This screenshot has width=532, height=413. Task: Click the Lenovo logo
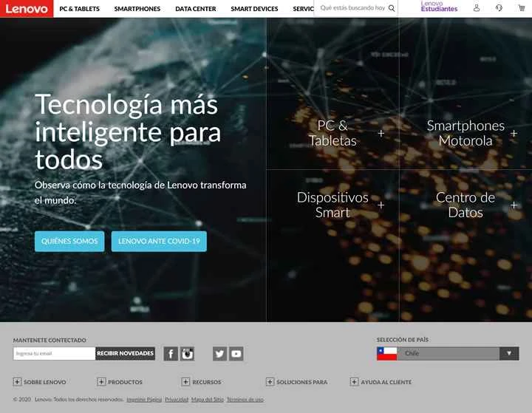pos(27,9)
